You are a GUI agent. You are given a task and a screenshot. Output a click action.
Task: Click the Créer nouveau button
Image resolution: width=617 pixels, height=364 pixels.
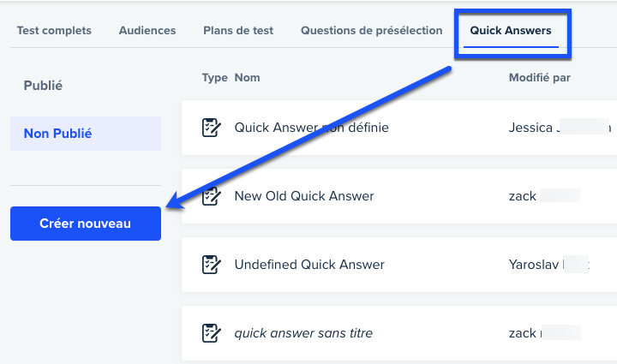pos(86,224)
